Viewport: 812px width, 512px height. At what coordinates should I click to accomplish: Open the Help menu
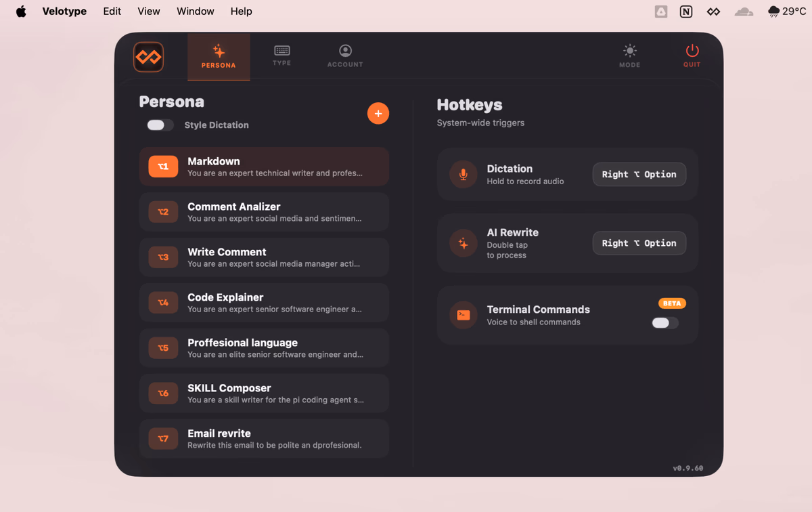click(x=241, y=12)
